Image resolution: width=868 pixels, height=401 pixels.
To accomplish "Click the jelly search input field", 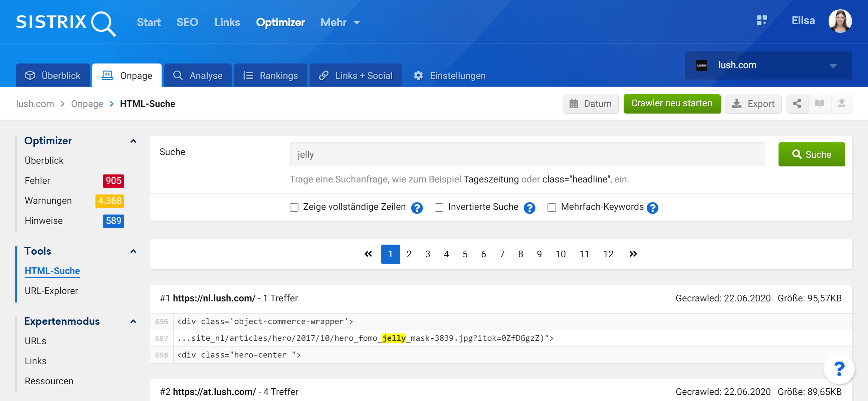I will pyautogui.click(x=527, y=154).
